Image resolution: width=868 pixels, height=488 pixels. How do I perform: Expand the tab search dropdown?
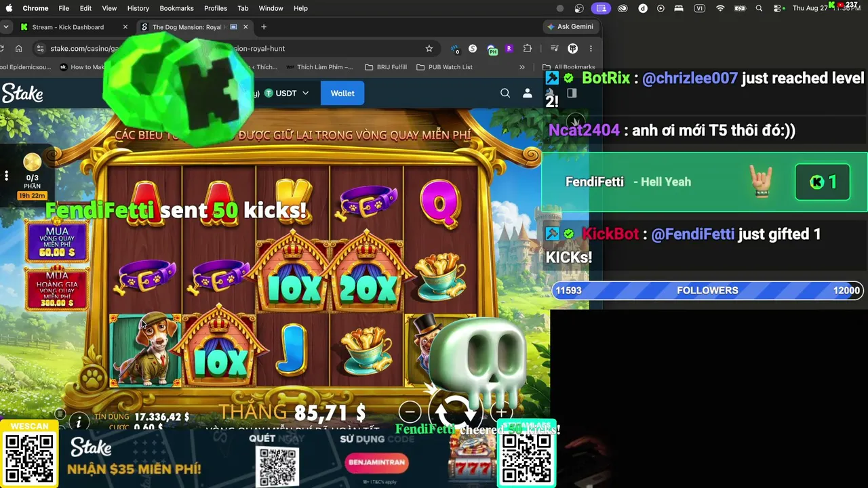(6, 27)
